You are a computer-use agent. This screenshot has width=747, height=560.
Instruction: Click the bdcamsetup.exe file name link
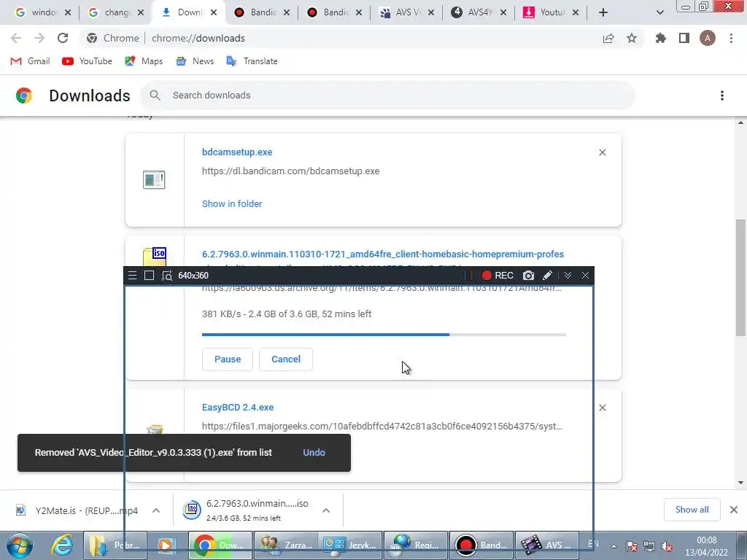(x=237, y=152)
